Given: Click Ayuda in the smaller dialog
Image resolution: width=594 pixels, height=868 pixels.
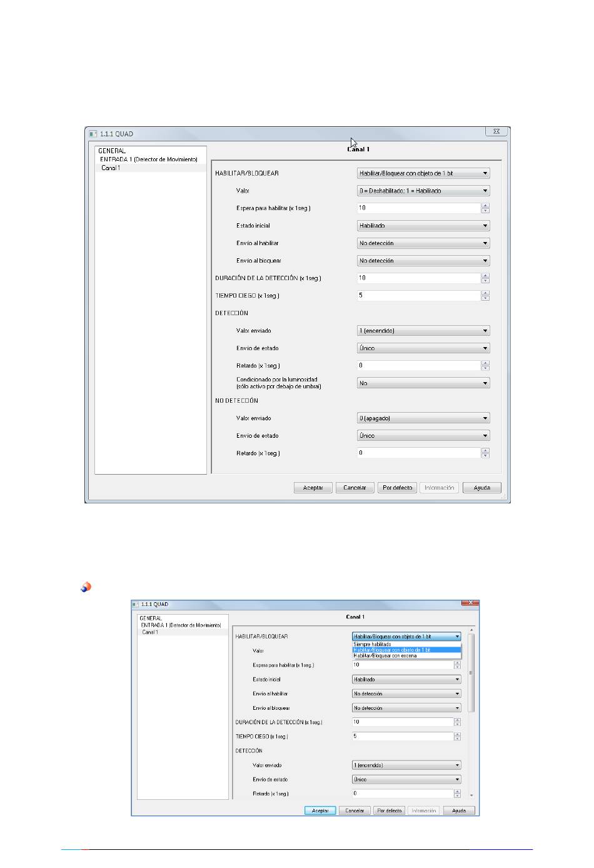Looking at the screenshot, I should click(x=459, y=811).
